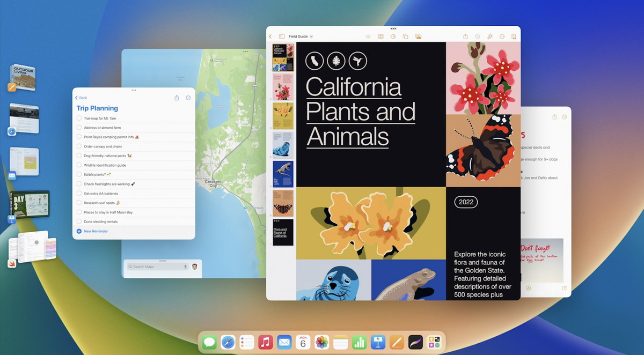Complete Order canopy and chairs reminder
Screen dimensions: 644x355
pos(79,146)
